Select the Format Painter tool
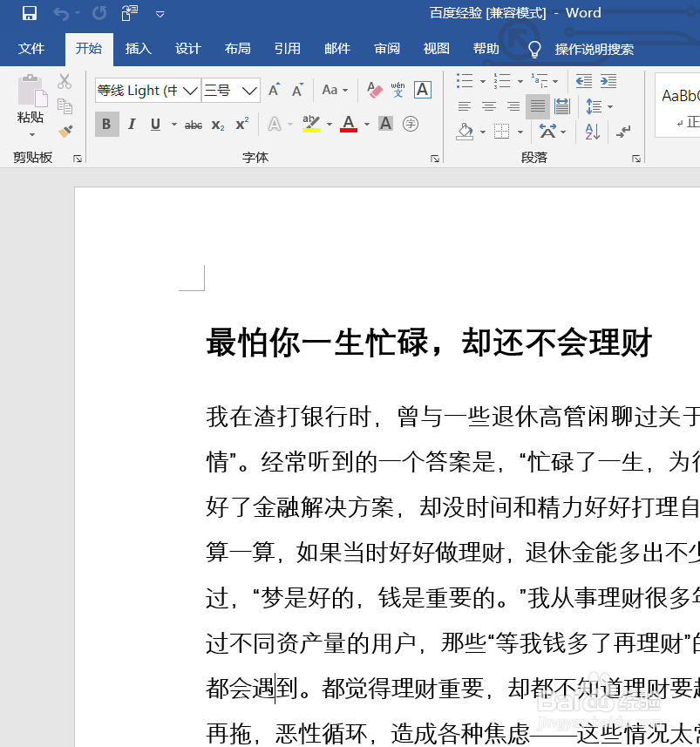The width and height of the screenshot is (700, 747). tap(65, 131)
